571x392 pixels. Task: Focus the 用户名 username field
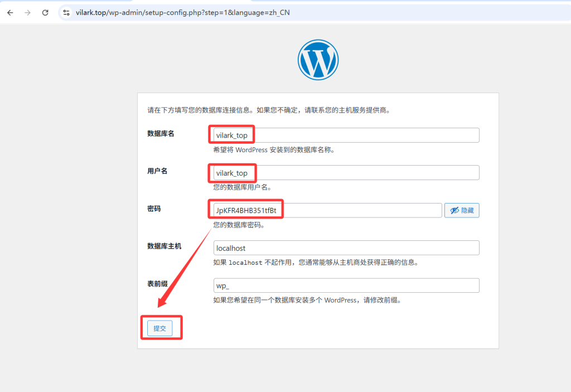click(x=346, y=172)
